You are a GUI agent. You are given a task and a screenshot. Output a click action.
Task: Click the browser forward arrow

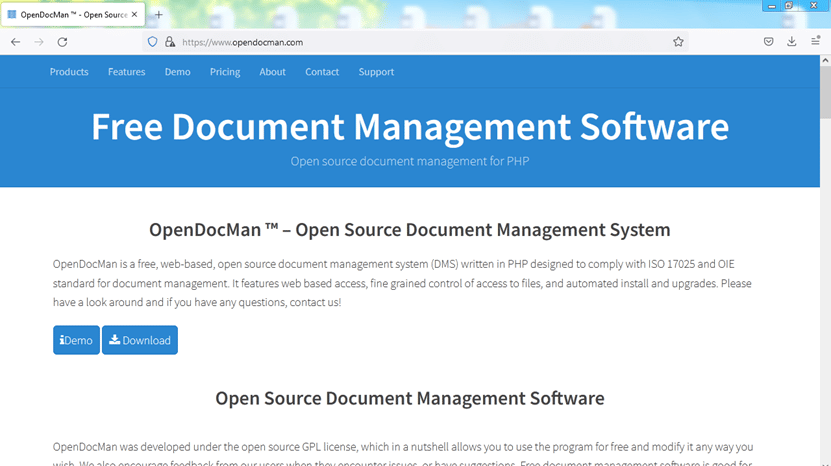(39, 42)
